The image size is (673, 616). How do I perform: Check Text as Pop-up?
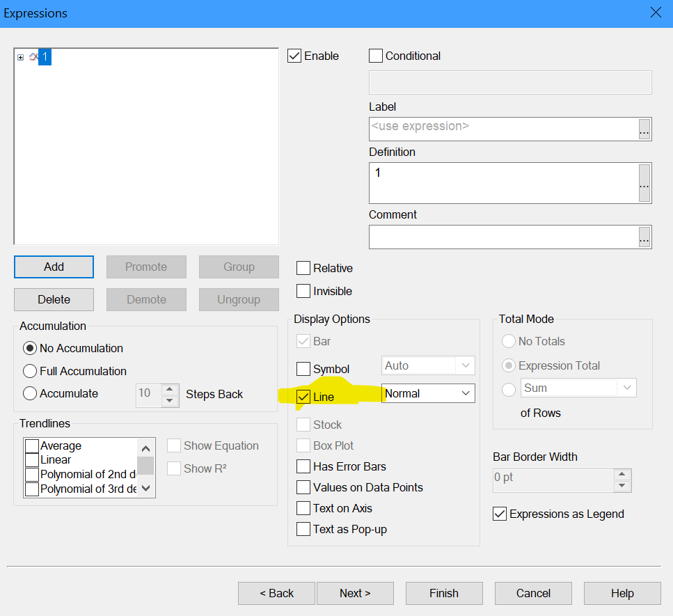(x=303, y=529)
